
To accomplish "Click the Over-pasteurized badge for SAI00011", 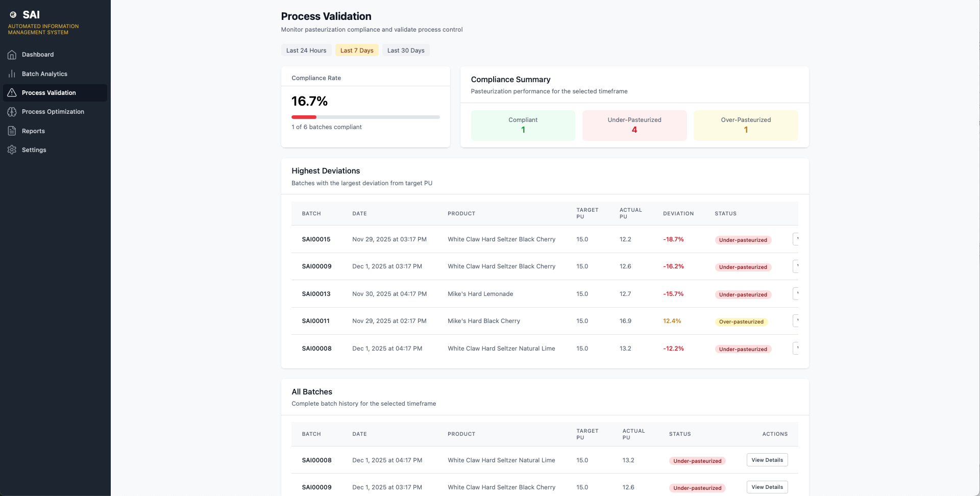I will pos(741,321).
